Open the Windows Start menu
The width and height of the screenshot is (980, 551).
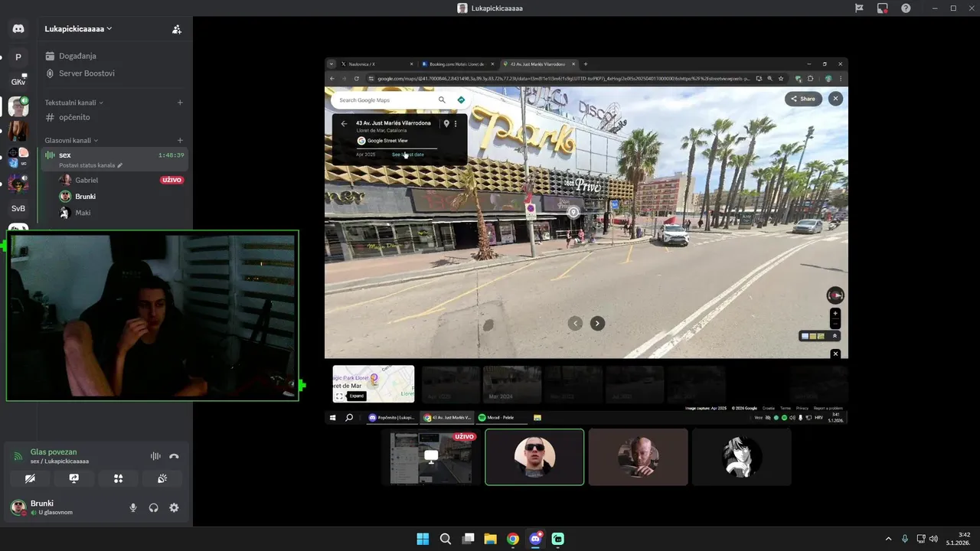click(x=423, y=539)
